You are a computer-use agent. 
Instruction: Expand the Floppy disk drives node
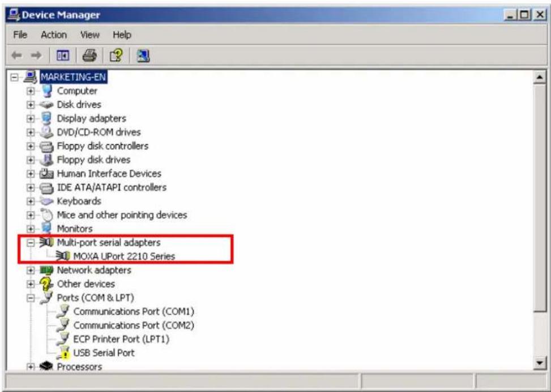pos(31,160)
